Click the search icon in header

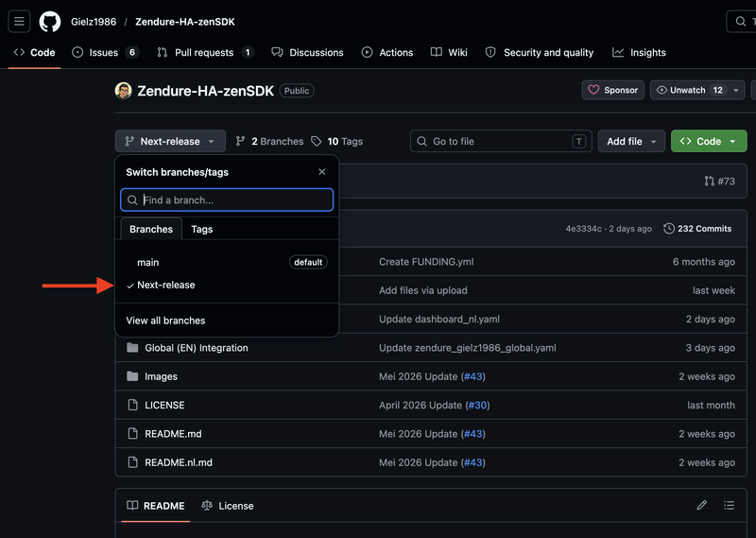pyautogui.click(x=741, y=22)
